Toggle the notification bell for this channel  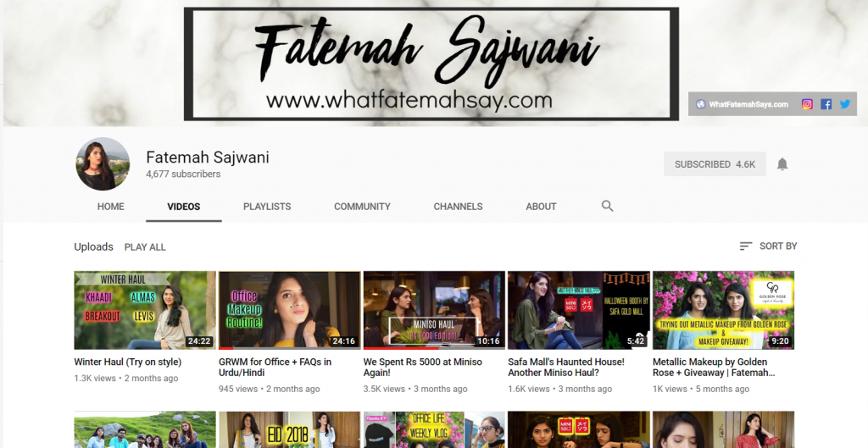pos(782,163)
